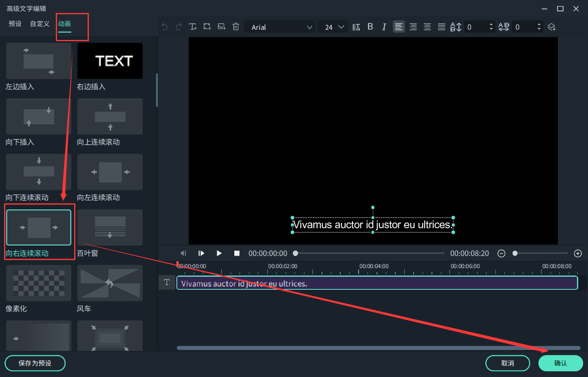Click the add shape icon
Screen dimensions: 588x377
point(207,27)
